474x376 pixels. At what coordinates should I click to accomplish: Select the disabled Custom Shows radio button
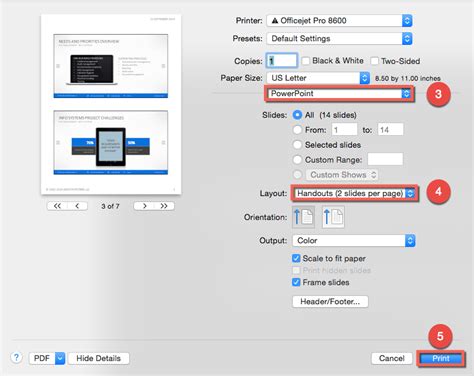[297, 174]
